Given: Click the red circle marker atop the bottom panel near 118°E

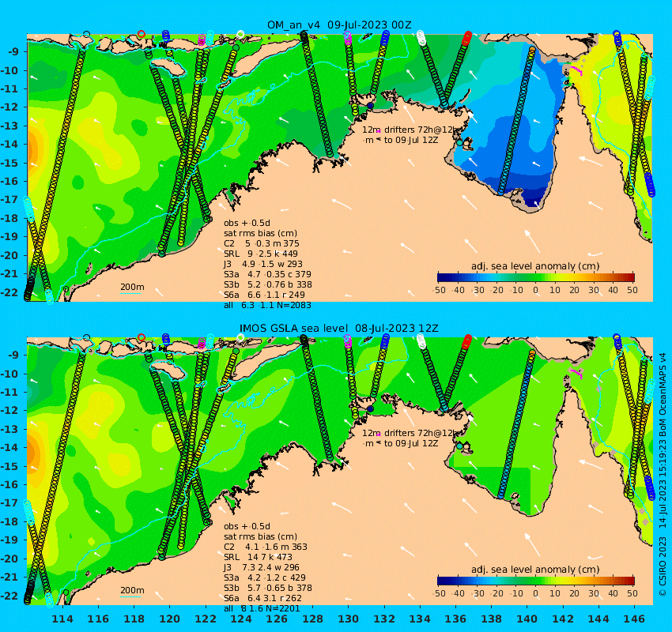Looking at the screenshot, I should pyautogui.click(x=142, y=338).
